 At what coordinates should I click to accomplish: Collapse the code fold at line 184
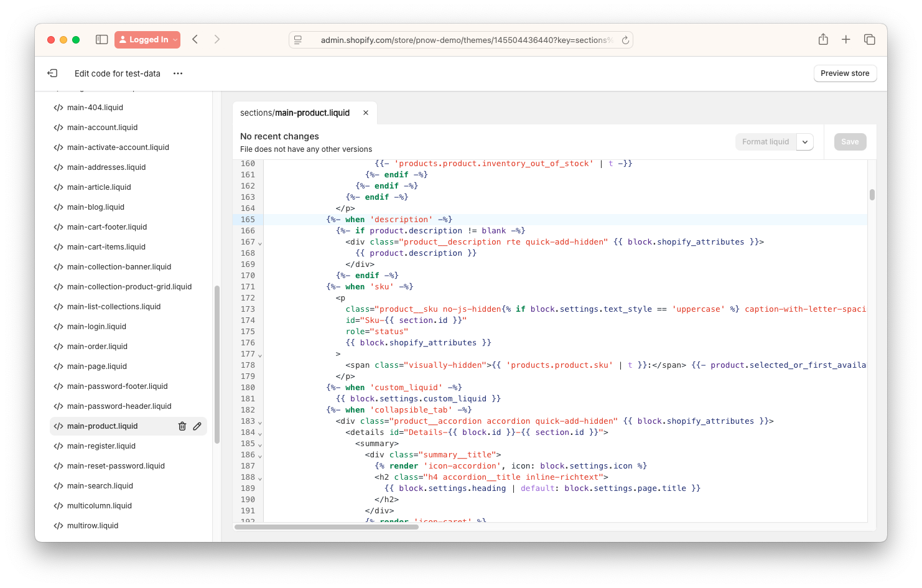coord(260,433)
